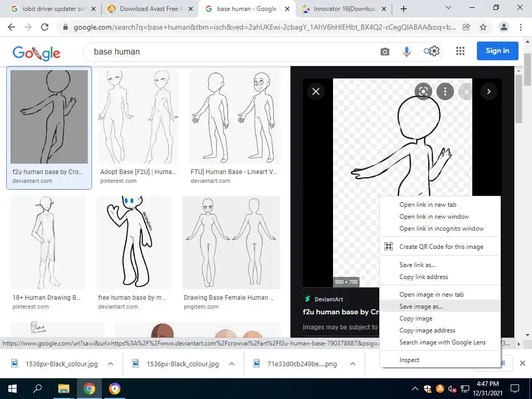Open the Google apps grid
Viewport: 532px width, 399px height.
pyautogui.click(x=460, y=51)
